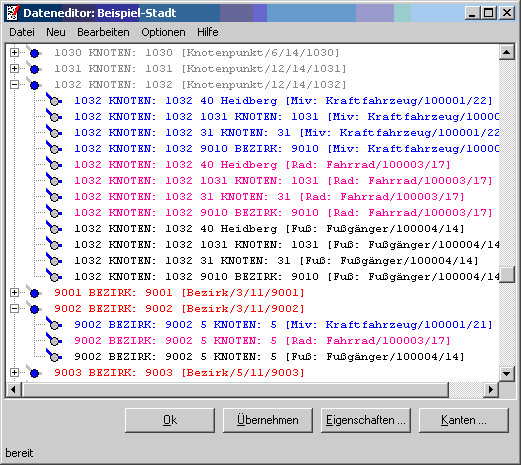The width and height of the screenshot is (521, 465).
Task: Collapse the 1032 KNOTEN tree node
Action: point(14,84)
